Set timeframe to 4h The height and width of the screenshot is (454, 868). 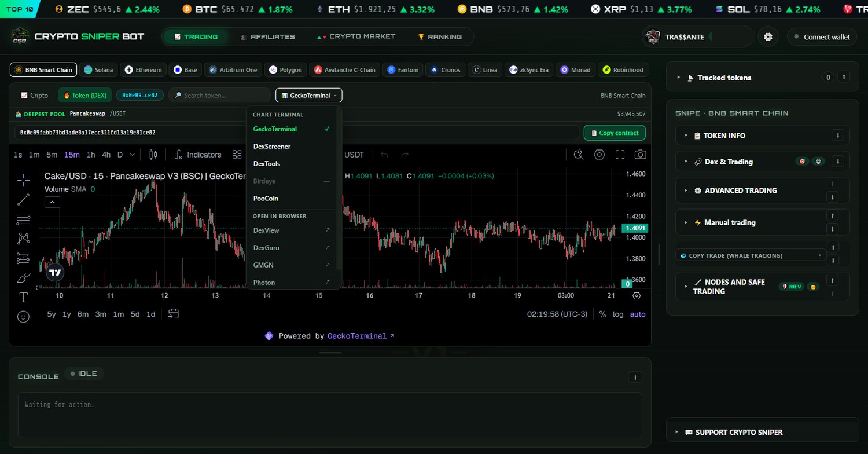(x=106, y=155)
